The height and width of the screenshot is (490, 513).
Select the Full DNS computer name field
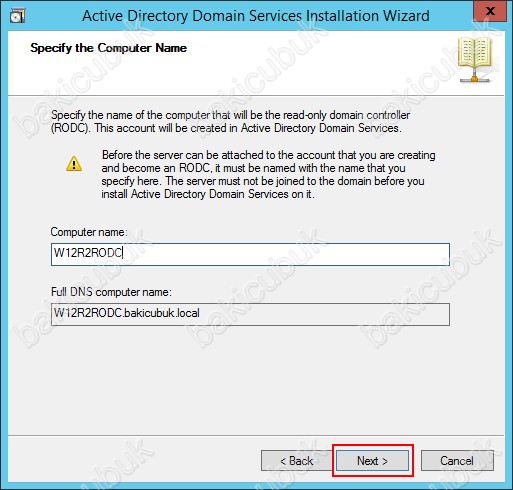pos(250,314)
